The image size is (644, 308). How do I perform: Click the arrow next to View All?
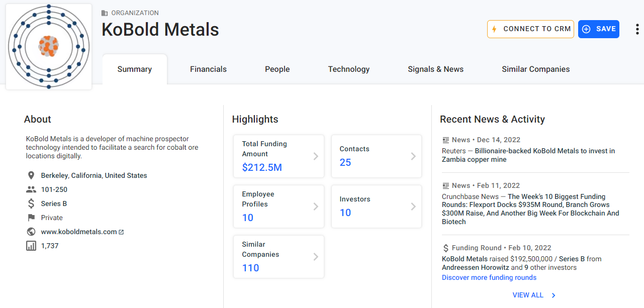pos(554,295)
